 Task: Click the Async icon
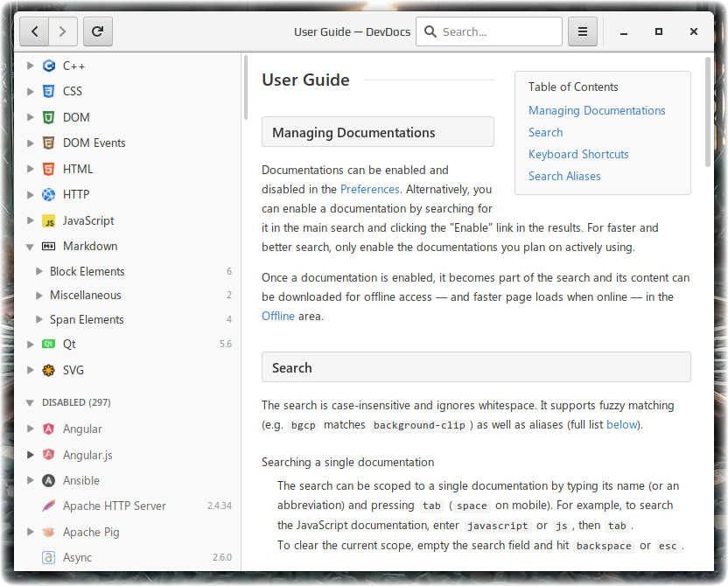[x=49, y=557]
